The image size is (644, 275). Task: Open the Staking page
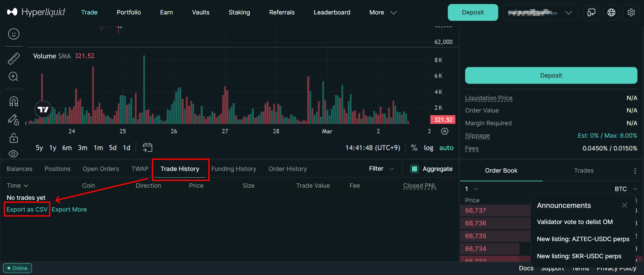point(239,12)
